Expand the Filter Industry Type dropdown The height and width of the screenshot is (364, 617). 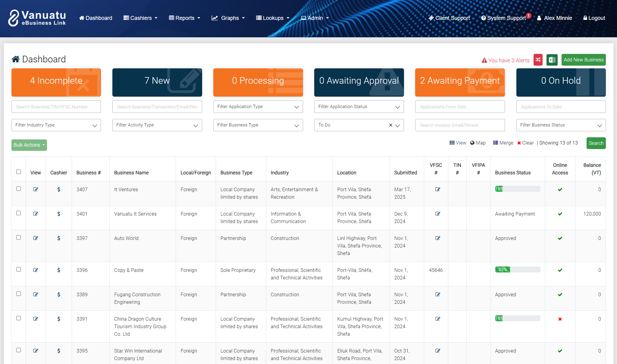click(x=56, y=125)
